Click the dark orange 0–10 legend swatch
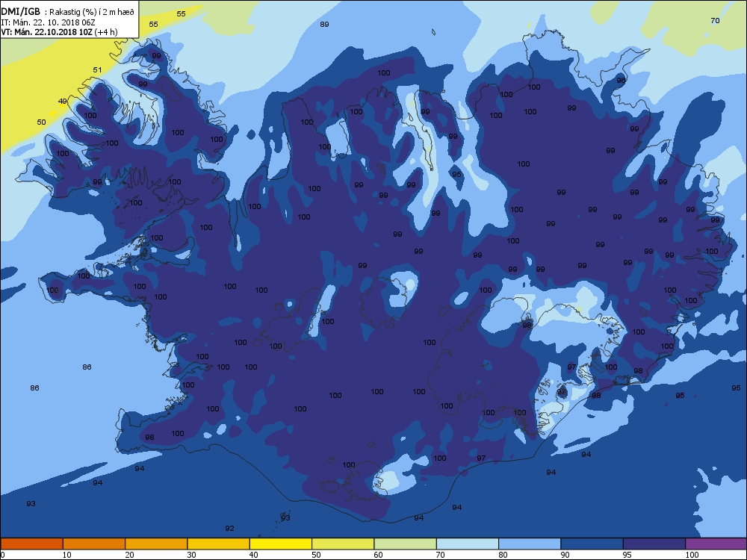The image size is (747, 560). point(31,544)
